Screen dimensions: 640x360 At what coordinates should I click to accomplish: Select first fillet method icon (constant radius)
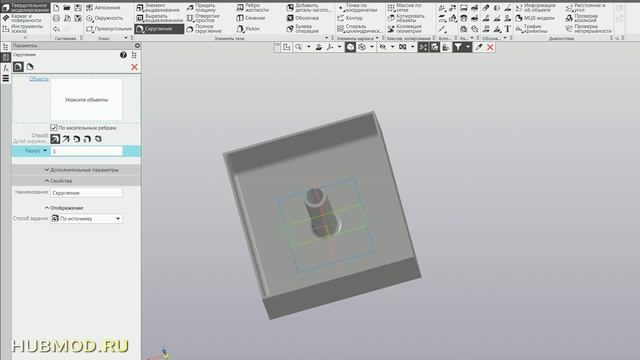pos(55,139)
